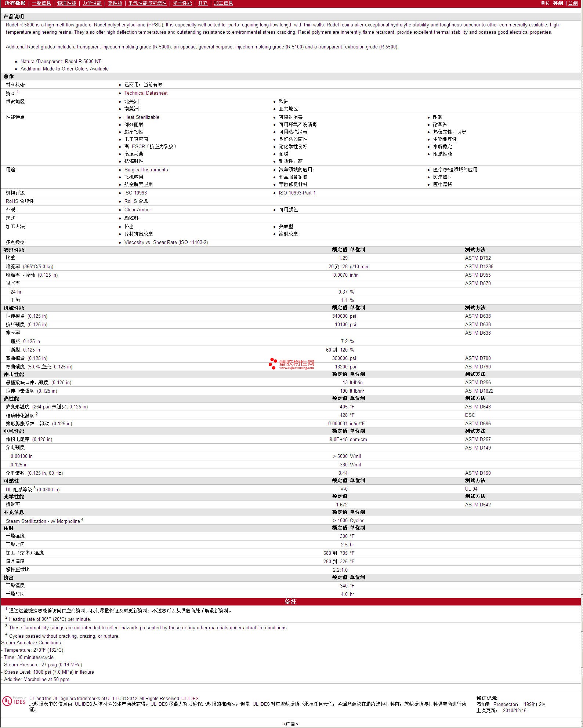Click the 注射成型 processing method

coord(288,234)
